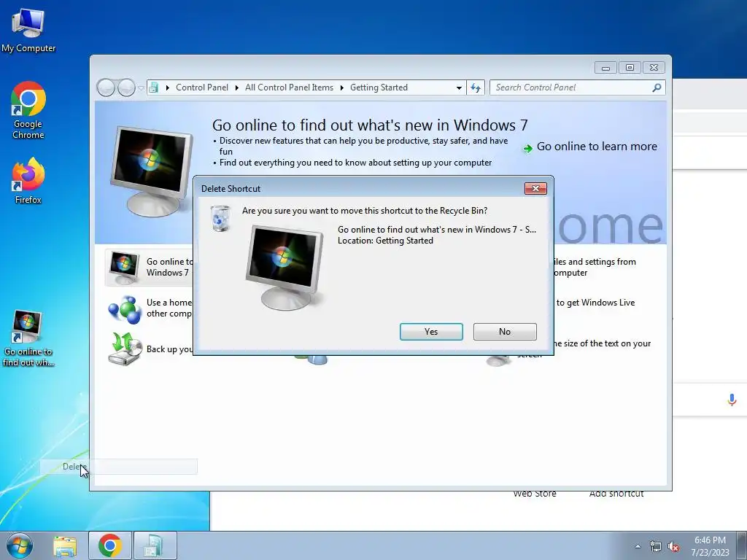Click Forward button in Control Panel window
Screen dimensions: 747x560
click(126, 87)
